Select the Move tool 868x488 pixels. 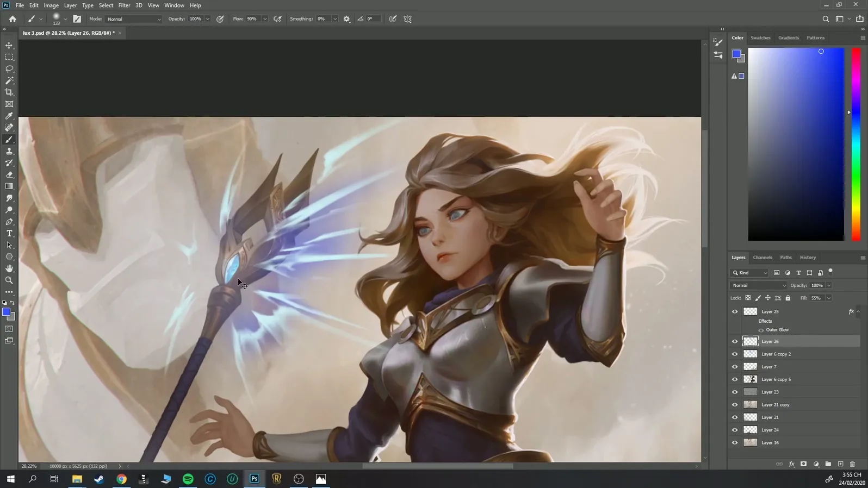tap(9, 45)
